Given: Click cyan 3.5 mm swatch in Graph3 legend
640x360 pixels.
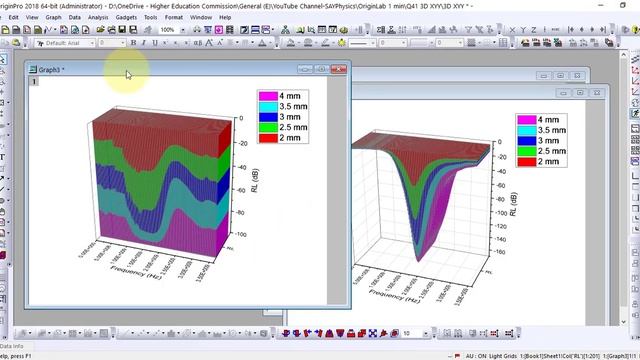Looking at the screenshot, I should click(x=268, y=107).
